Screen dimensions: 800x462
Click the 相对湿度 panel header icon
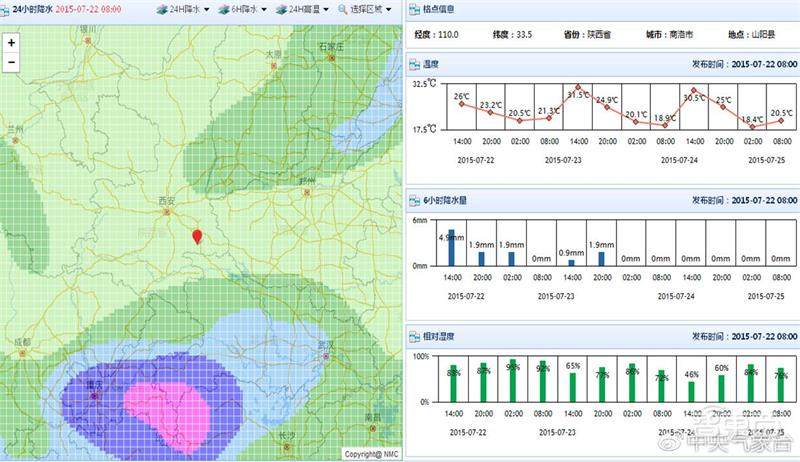[x=415, y=338]
